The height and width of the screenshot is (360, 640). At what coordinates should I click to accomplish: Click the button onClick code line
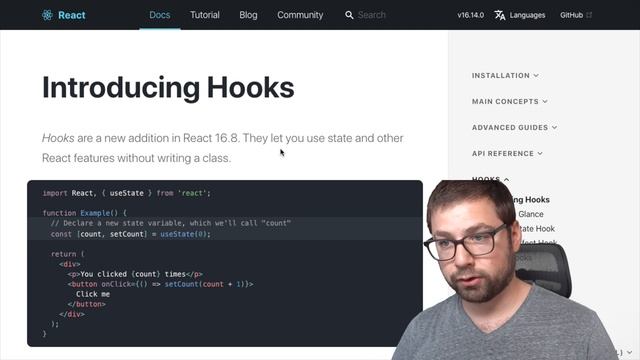pyautogui.click(x=160, y=284)
